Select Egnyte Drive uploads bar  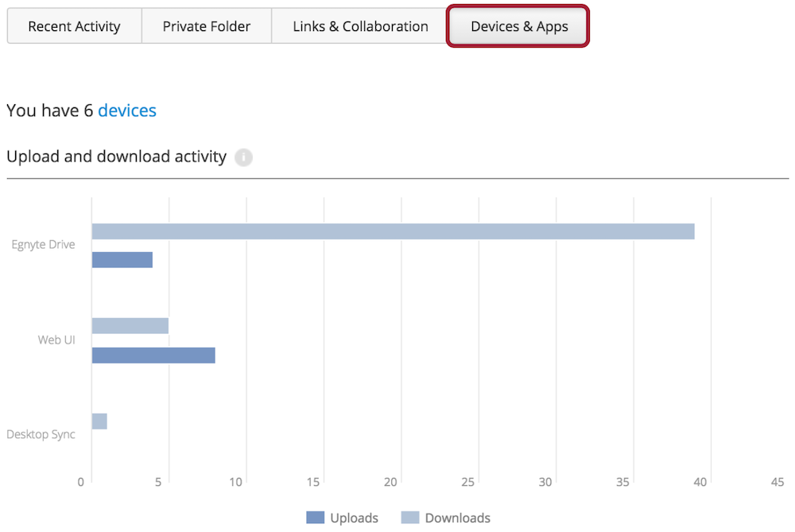click(x=122, y=260)
